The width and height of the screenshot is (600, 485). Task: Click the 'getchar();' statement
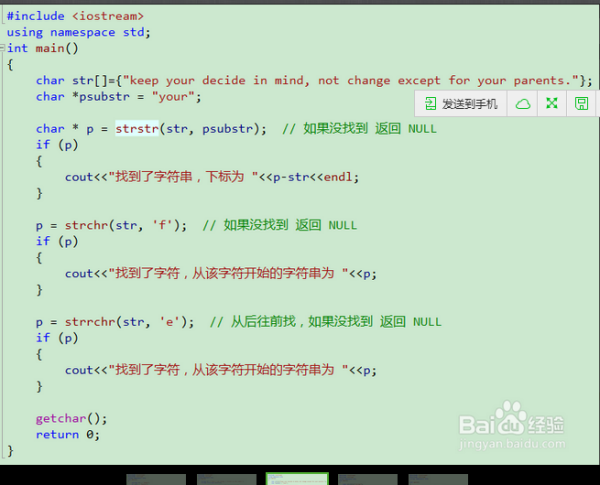(72, 418)
